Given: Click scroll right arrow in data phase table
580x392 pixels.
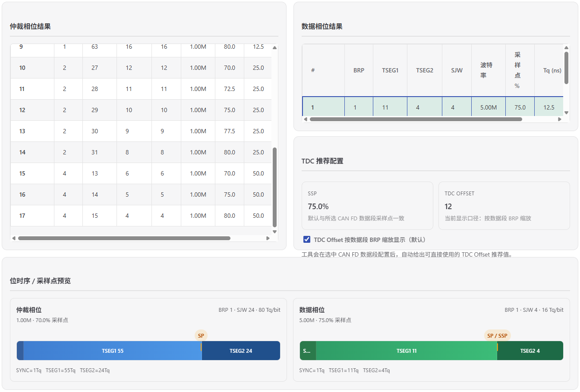Looking at the screenshot, I should click(x=560, y=119).
